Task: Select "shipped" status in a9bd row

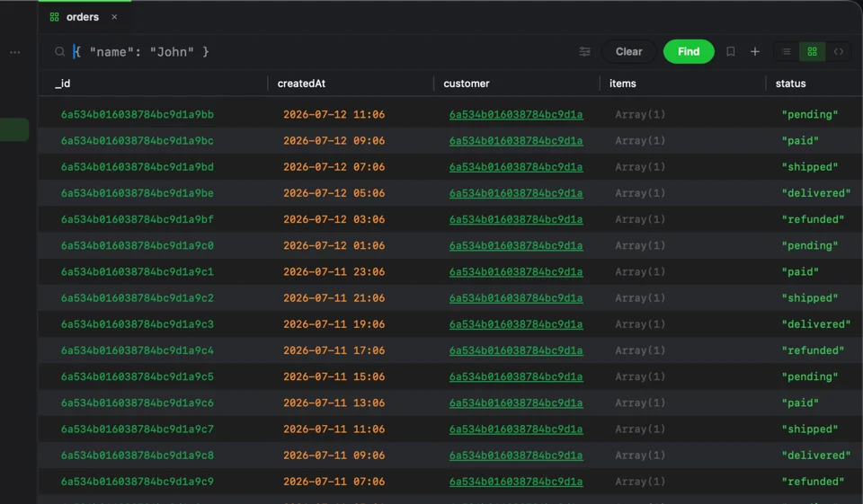Action: [810, 167]
